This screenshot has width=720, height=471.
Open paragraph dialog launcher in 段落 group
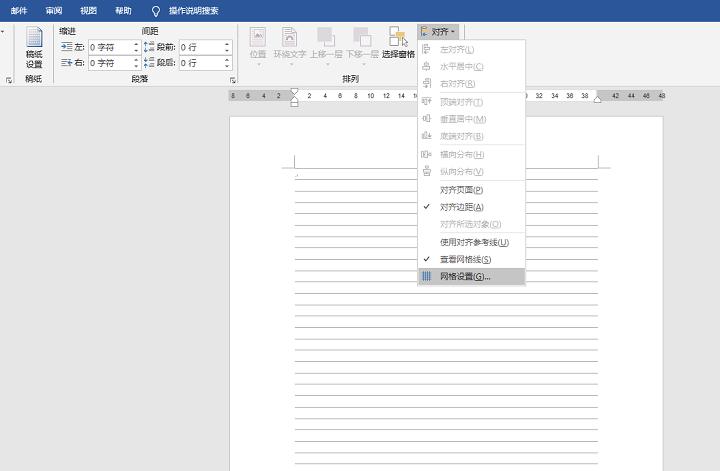(x=233, y=80)
